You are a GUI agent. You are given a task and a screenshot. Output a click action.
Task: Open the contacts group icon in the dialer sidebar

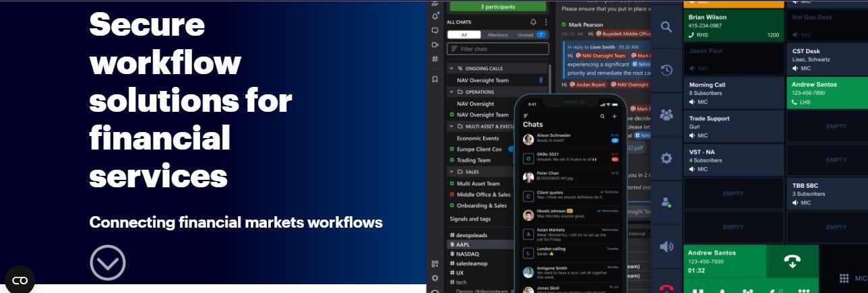(x=666, y=115)
